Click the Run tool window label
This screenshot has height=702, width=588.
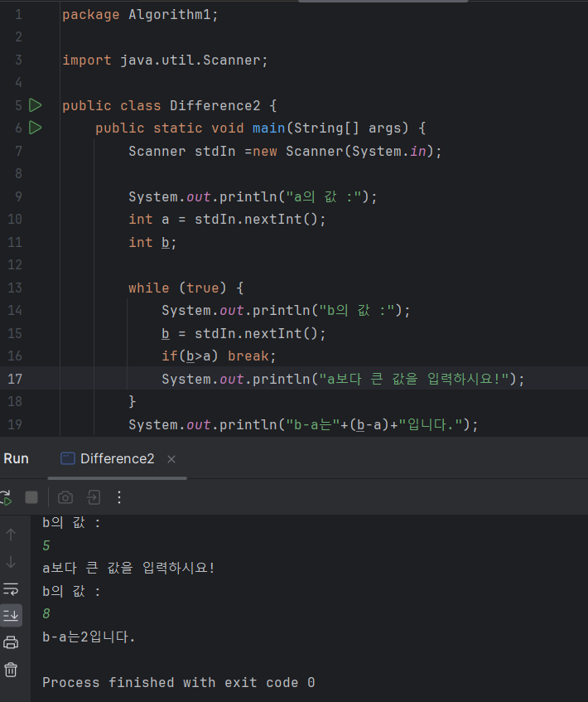16,459
